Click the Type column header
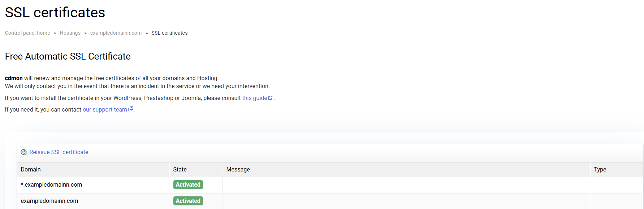 (x=600, y=170)
